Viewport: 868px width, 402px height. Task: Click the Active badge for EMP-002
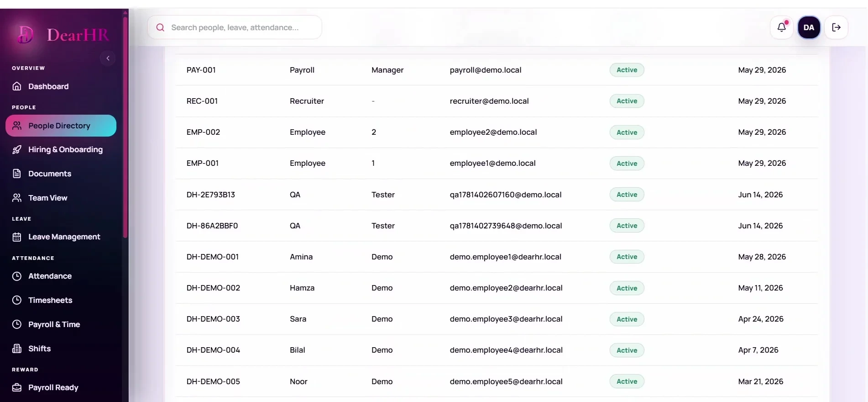pos(627,132)
